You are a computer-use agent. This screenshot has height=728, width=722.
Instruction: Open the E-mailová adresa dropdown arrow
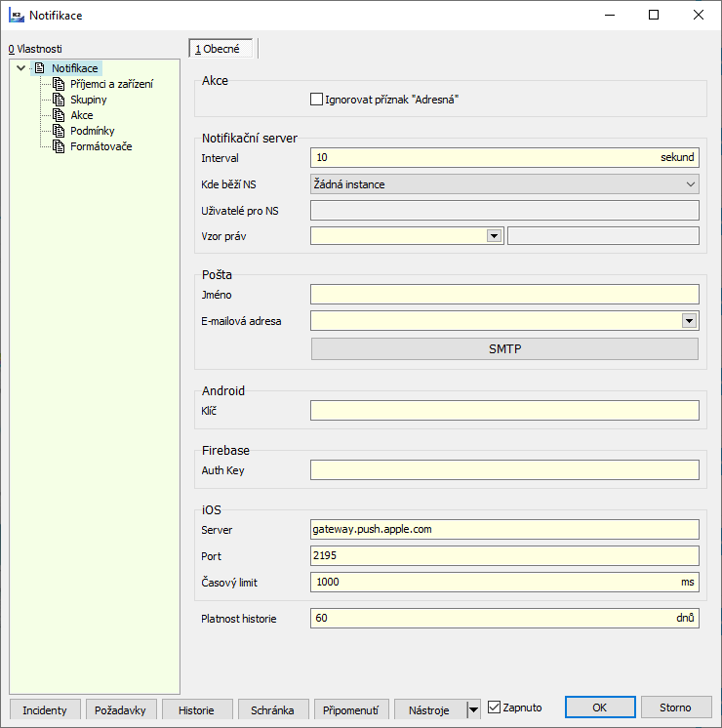click(689, 320)
